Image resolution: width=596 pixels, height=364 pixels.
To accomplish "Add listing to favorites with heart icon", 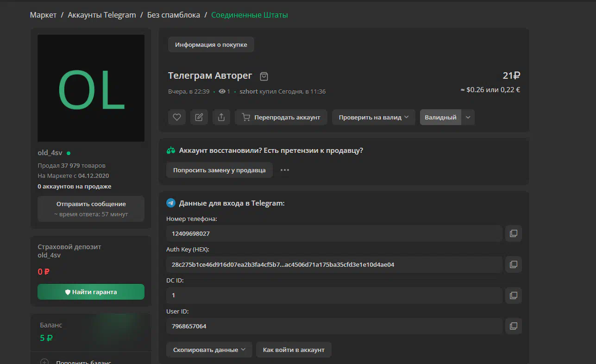I will click(177, 117).
